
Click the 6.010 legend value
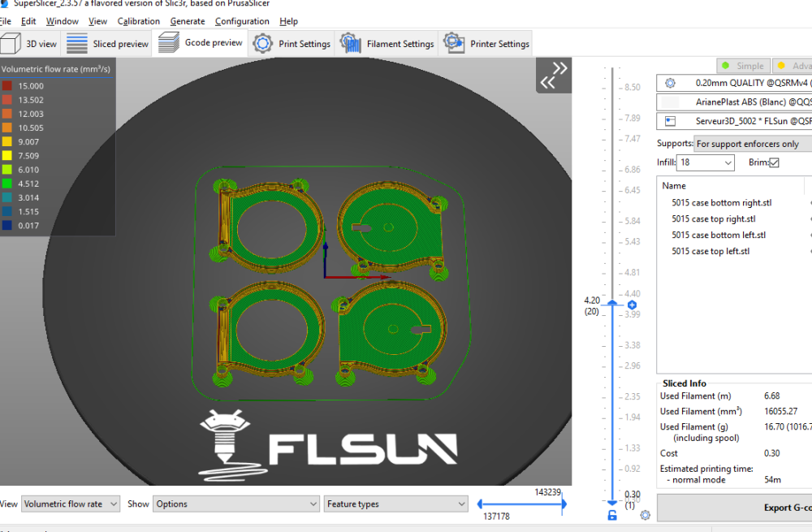pyautogui.click(x=28, y=170)
